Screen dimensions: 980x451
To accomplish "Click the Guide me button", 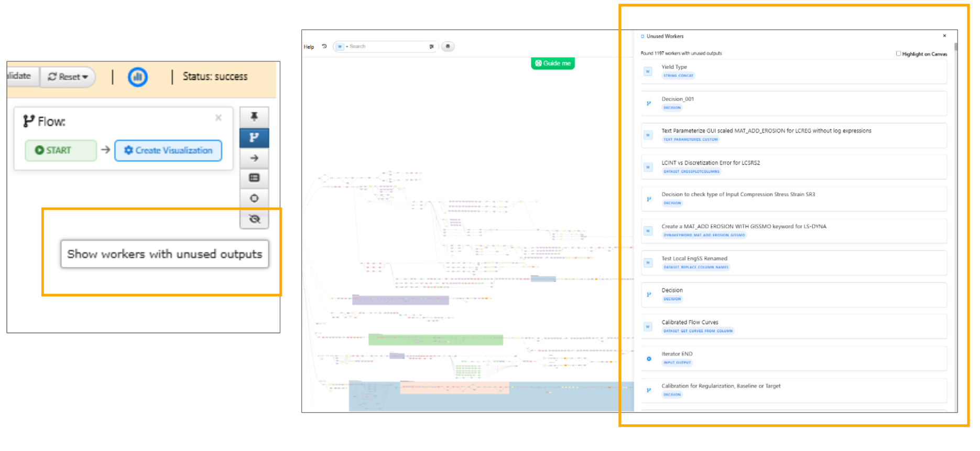I will click(x=552, y=63).
